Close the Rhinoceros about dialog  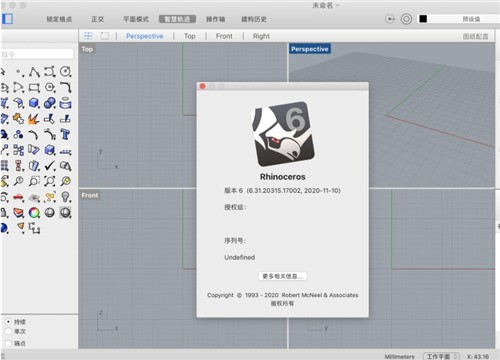point(202,86)
